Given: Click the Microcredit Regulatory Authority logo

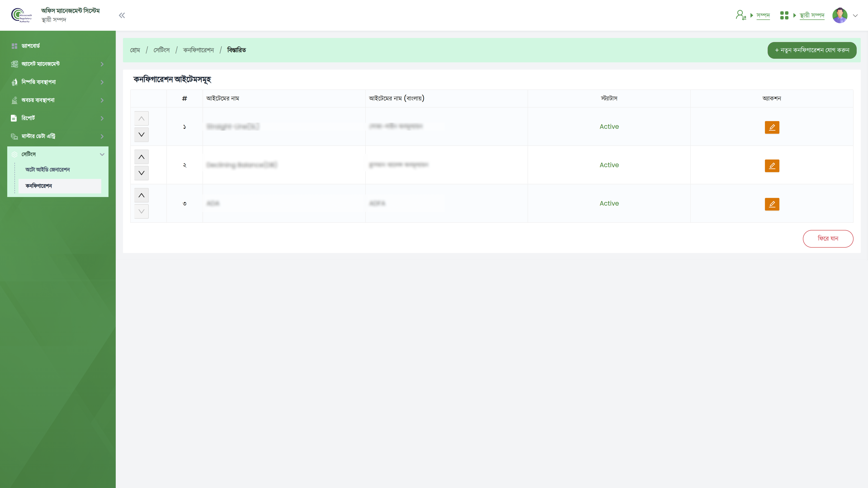Looking at the screenshot, I should point(21,16).
